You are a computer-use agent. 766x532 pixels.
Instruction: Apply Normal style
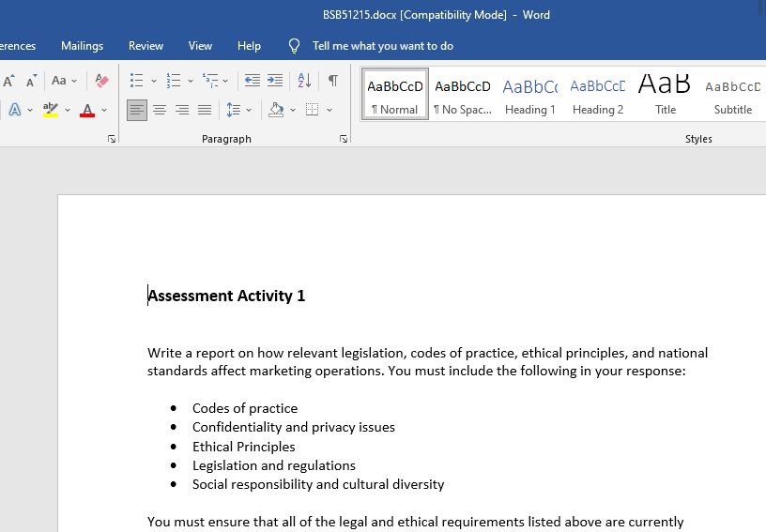394,94
